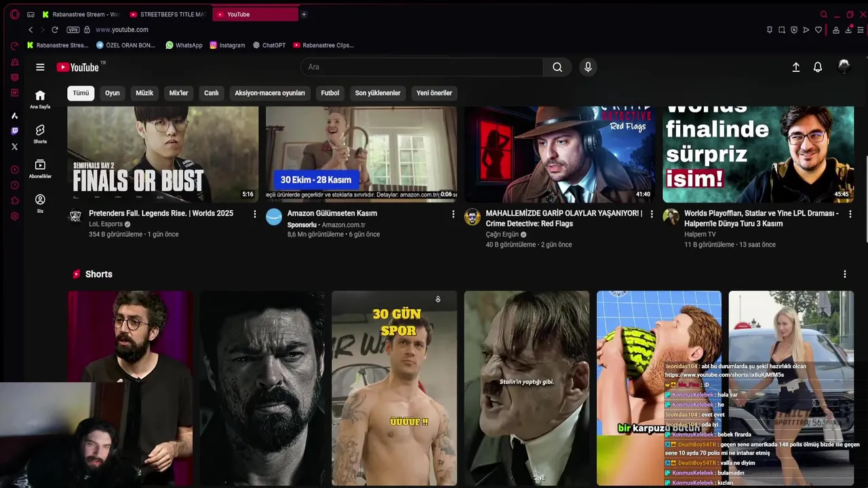The width and height of the screenshot is (868, 488).
Task: Open options for Amazon Gülümseten Kasım ad
Action: [453, 214]
